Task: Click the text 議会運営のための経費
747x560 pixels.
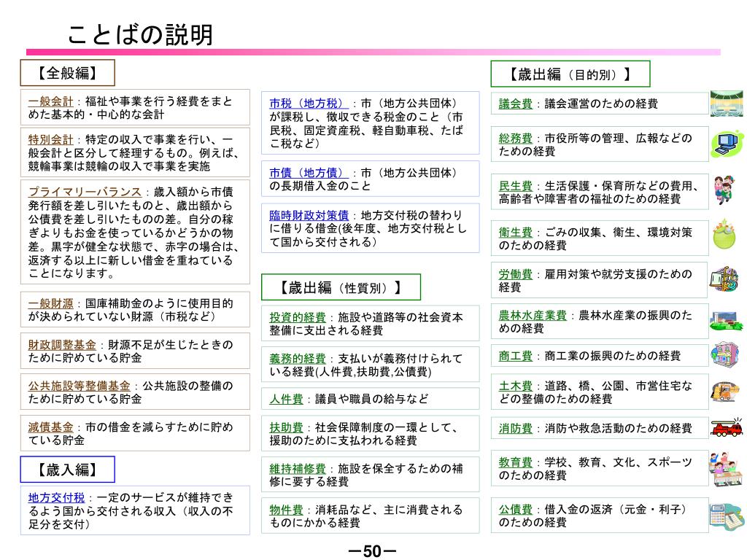Action: pos(601,104)
